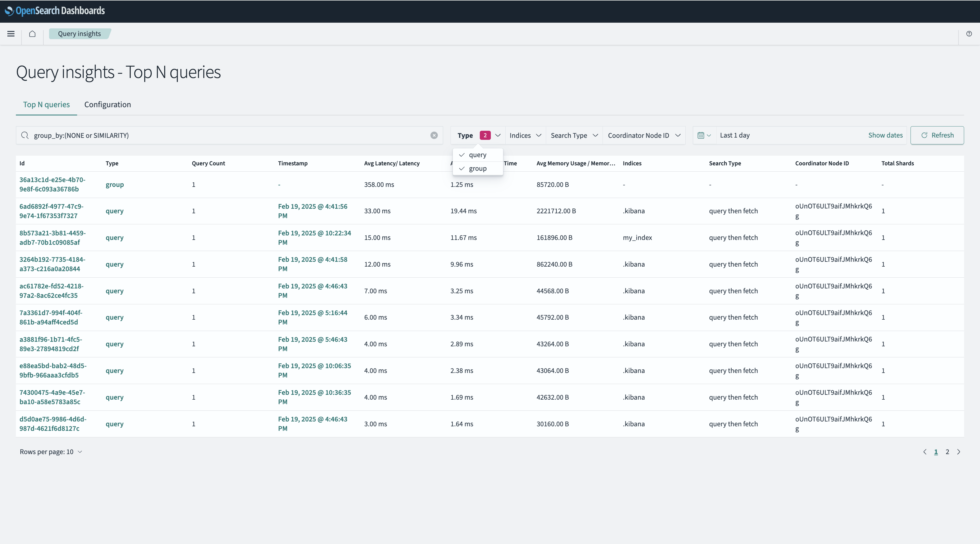Select the Top N queries tab
This screenshot has height=544, width=980.
pos(47,105)
